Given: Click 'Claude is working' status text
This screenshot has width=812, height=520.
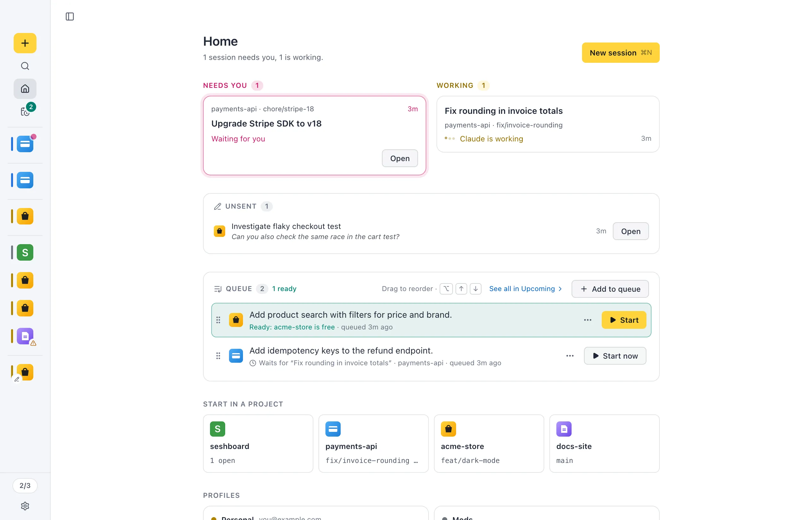Looking at the screenshot, I should tap(491, 139).
